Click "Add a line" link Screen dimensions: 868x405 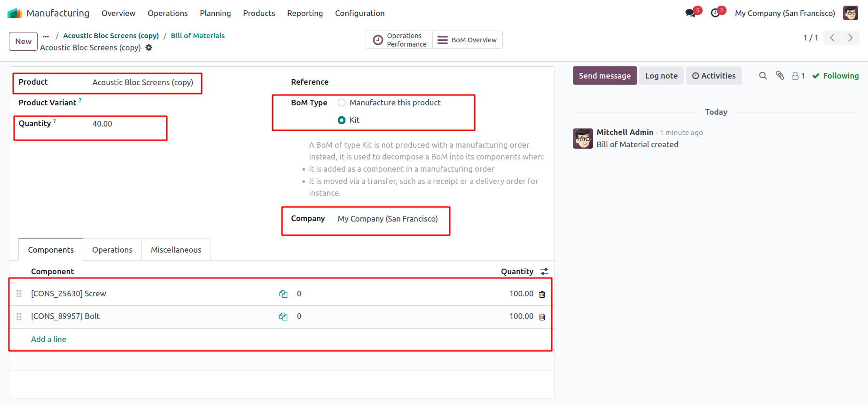pyautogui.click(x=48, y=339)
